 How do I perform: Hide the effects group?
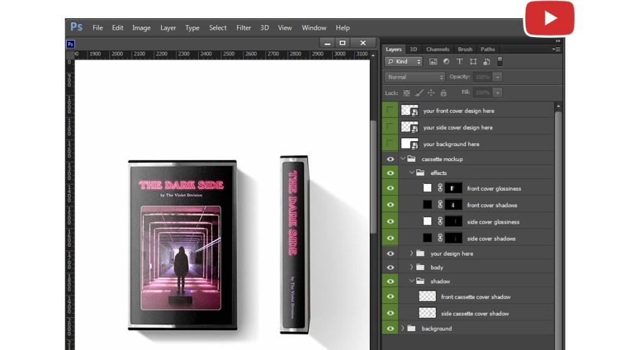click(x=390, y=172)
